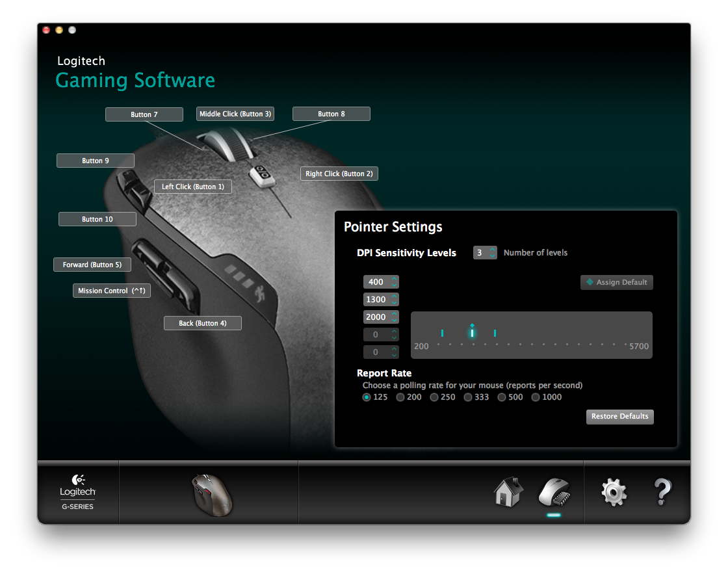
Task: Click the 200 minimum DPI label
Action: (x=421, y=347)
